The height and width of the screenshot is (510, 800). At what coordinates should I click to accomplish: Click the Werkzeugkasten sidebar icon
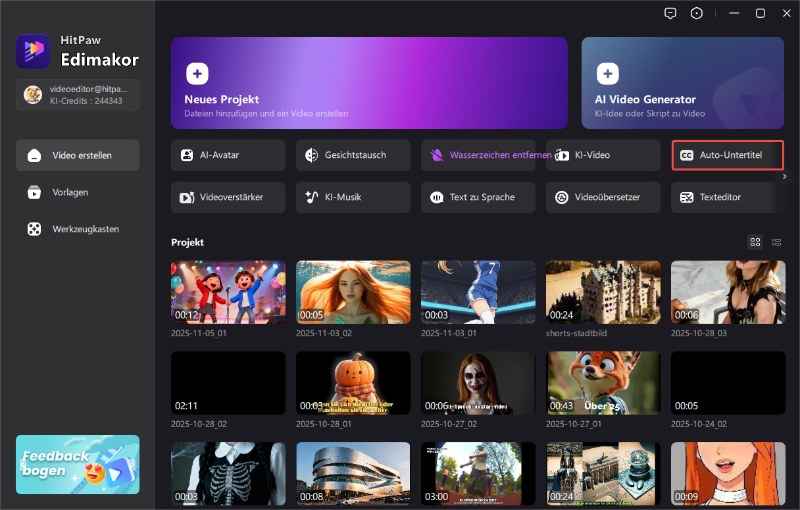click(x=34, y=229)
